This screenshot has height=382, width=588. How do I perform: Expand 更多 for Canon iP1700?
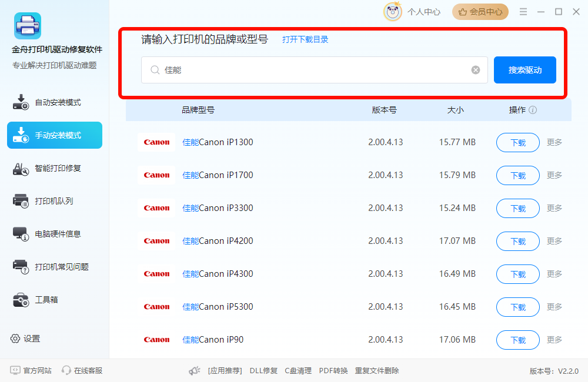pos(554,175)
